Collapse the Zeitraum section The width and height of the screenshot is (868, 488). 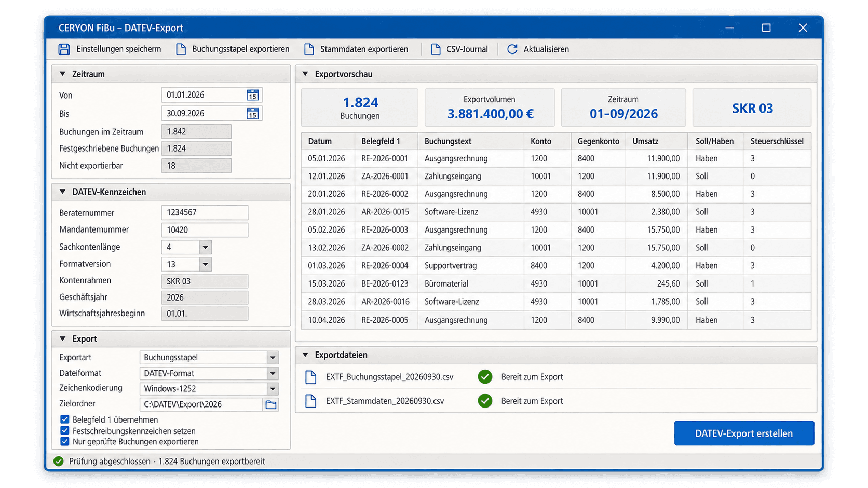click(63, 74)
